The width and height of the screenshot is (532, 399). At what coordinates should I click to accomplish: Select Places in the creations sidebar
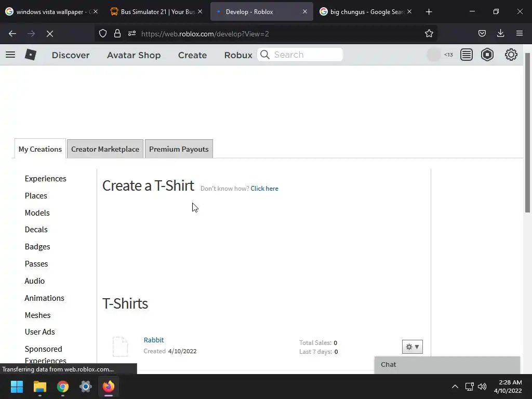pos(36,196)
